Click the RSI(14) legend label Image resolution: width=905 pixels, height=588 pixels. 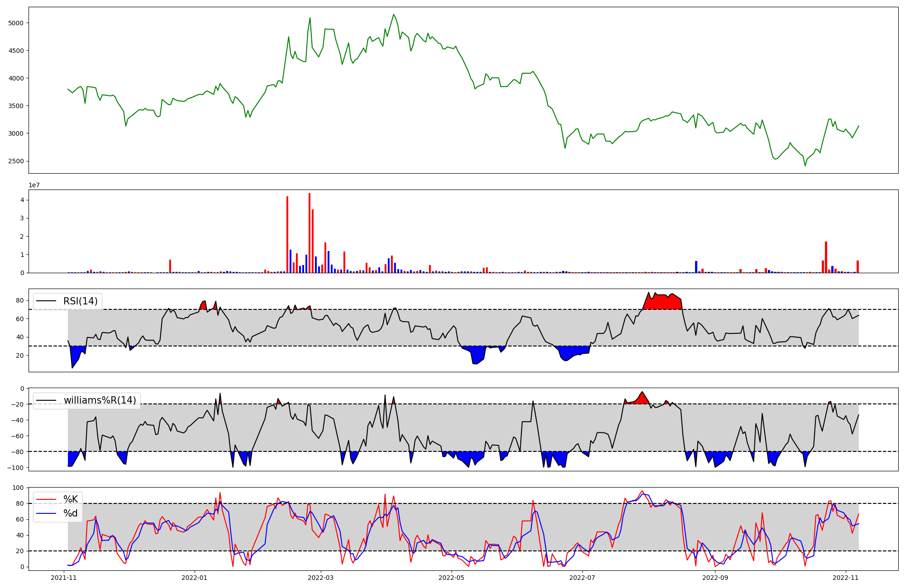[80, 301]
